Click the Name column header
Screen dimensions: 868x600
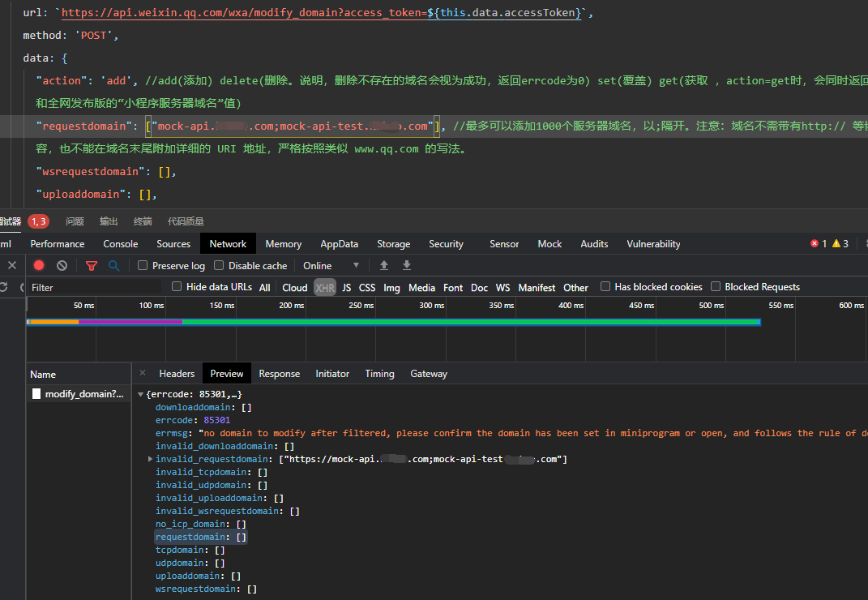[x=79, y=375]
